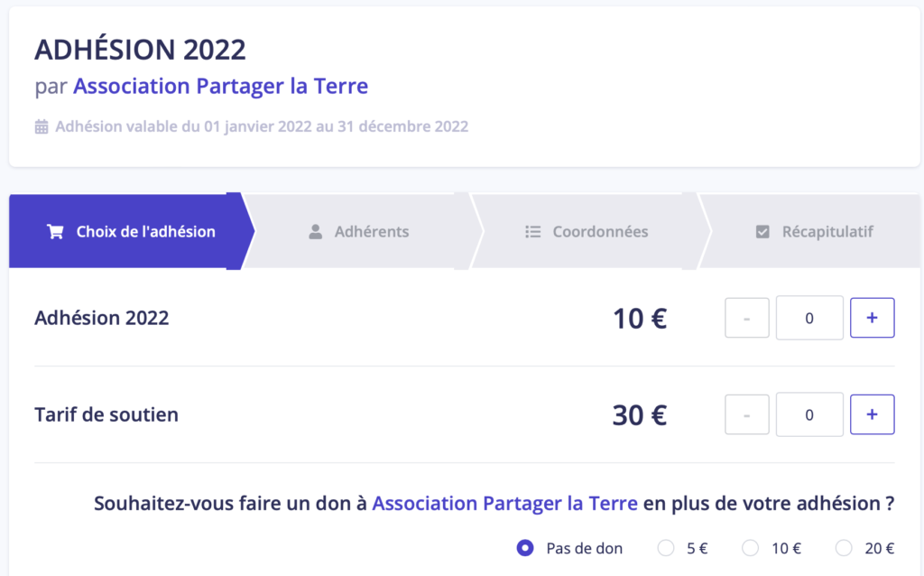Click Association Partager la Terre link in donation question
924x576 pixels.
click(504, 504)
